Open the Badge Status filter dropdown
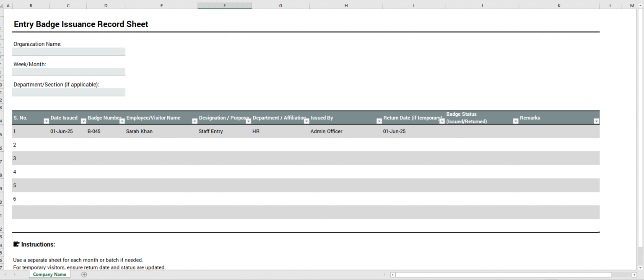 click(x=515, y=121)
